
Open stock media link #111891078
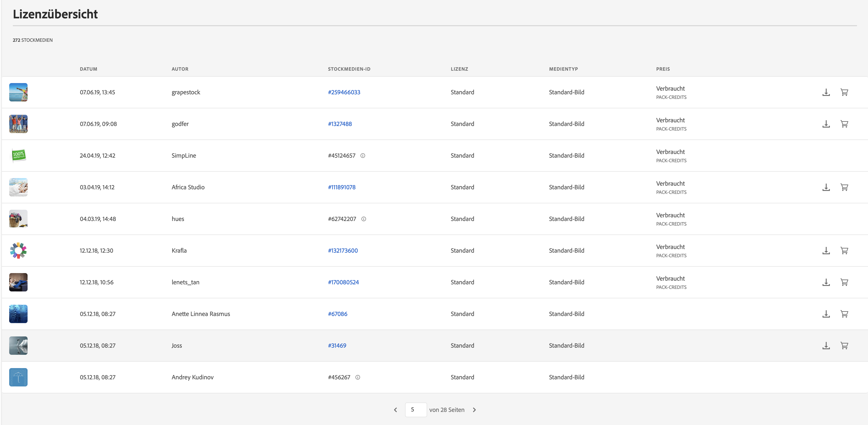(x=342, y=187)
